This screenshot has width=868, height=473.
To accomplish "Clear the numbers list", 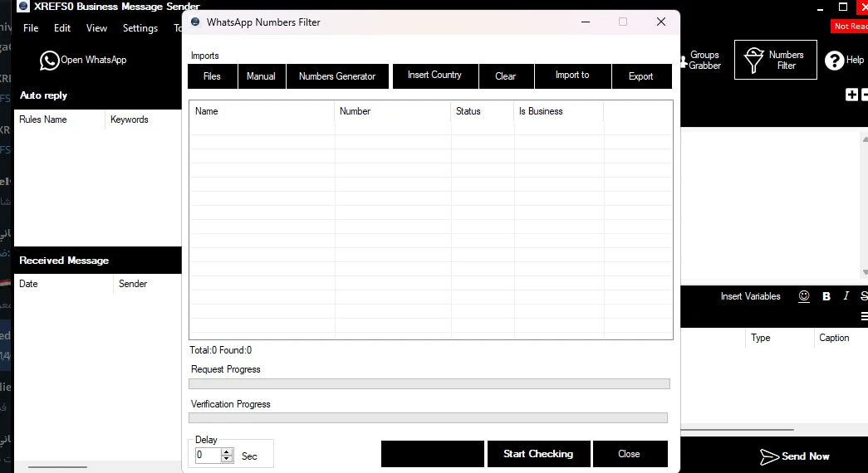I will coord(506,76).
